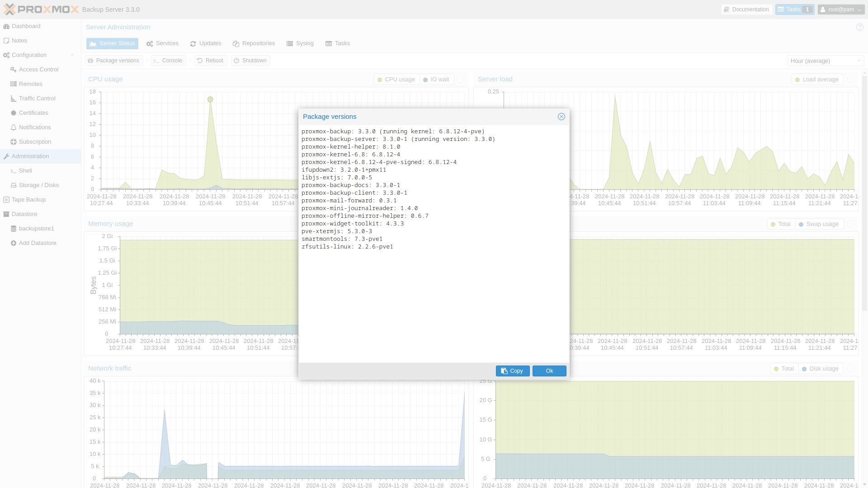The width and height of the screenshot is (868, 488).
Task: Open Storage / Disks management
Action: 38,185
